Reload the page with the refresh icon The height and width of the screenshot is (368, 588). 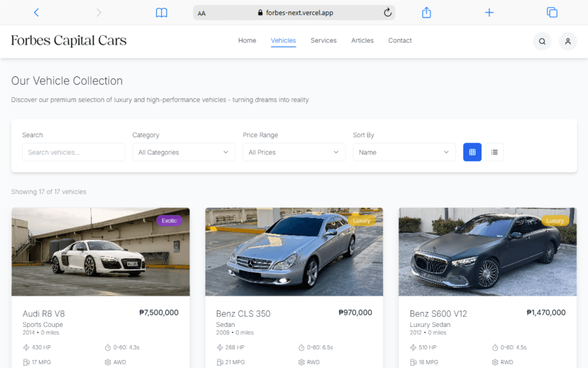(x=388, y=12)
